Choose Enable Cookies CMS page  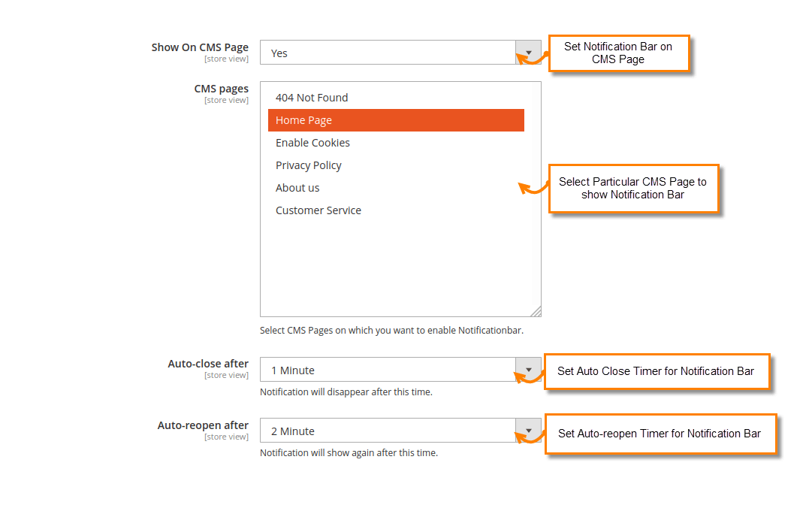[x=312, y=142]
